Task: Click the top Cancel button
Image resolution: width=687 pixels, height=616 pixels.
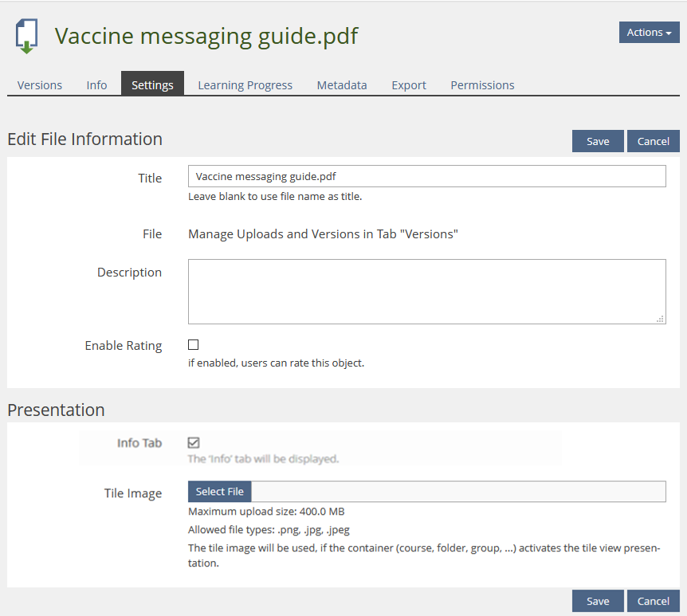Action: [x=654, y=141]
